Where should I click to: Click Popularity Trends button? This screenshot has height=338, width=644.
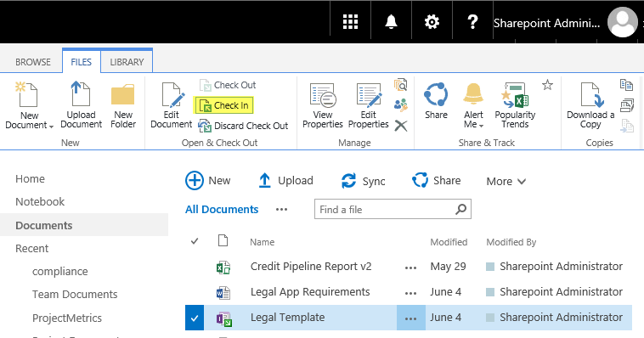click(x=515, y=105)
